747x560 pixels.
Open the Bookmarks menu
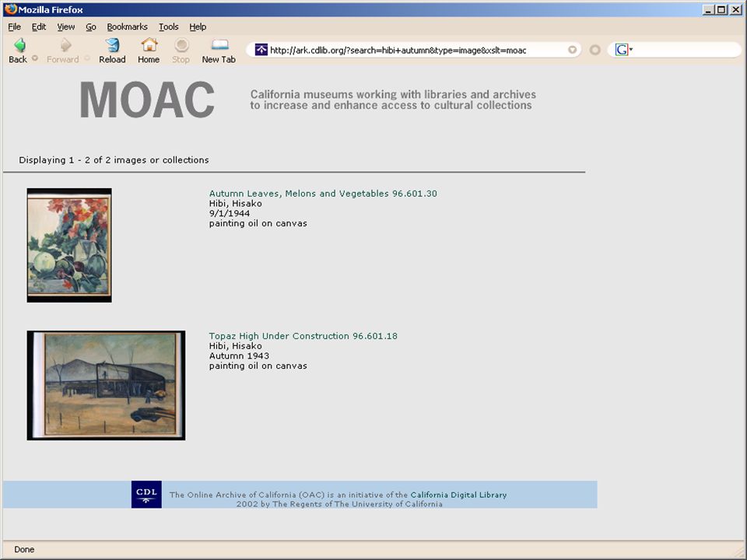pyautogui.click(x=127, y=26)
